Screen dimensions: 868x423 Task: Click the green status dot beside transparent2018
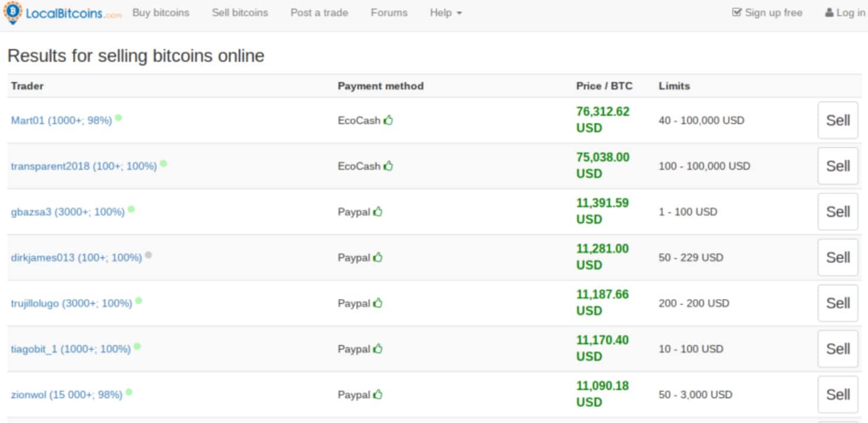pyautogui.click(x=163, y=163)
